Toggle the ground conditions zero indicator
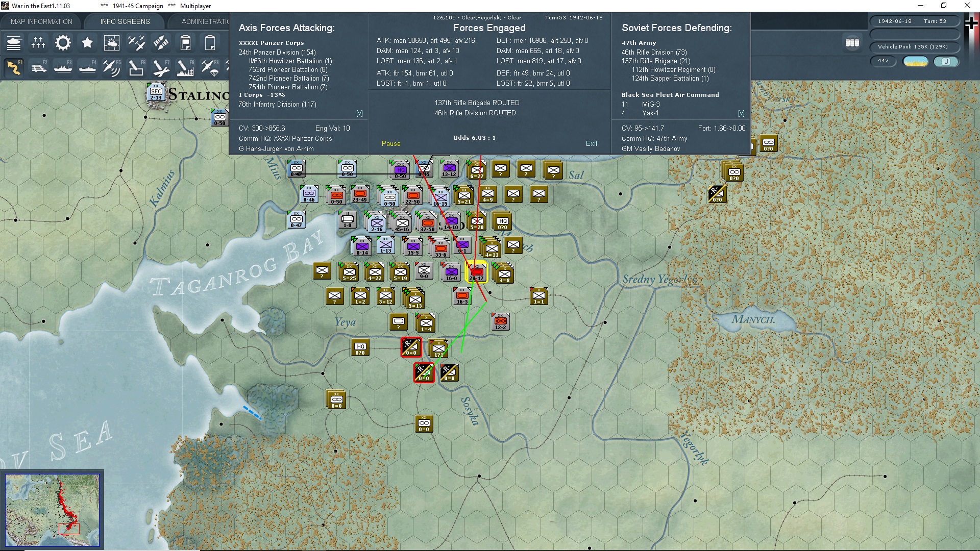This screenshot has width=980, height=551. (x=946, y=61)
